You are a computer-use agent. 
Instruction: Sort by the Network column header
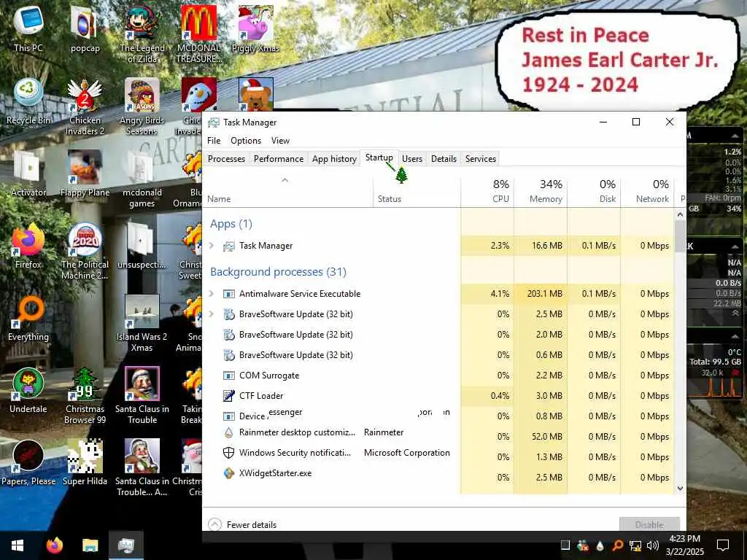pyautogui.click(x=648, y=192)
